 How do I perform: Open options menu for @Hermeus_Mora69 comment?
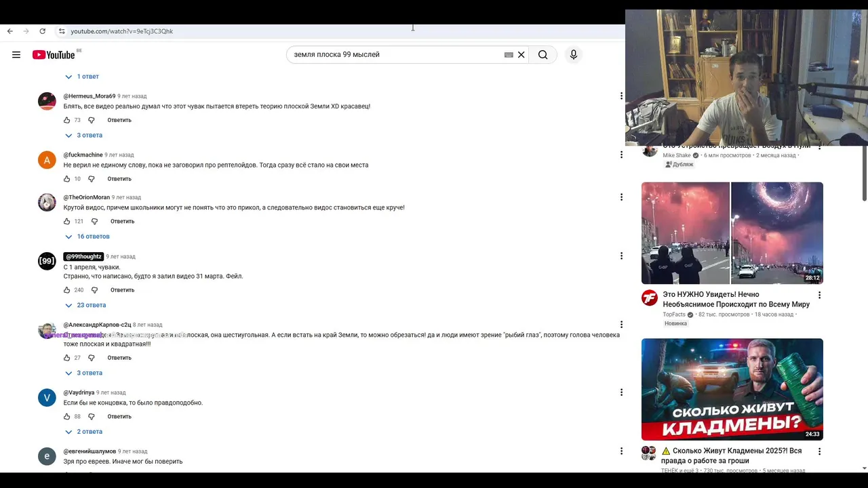click(621, 96)
